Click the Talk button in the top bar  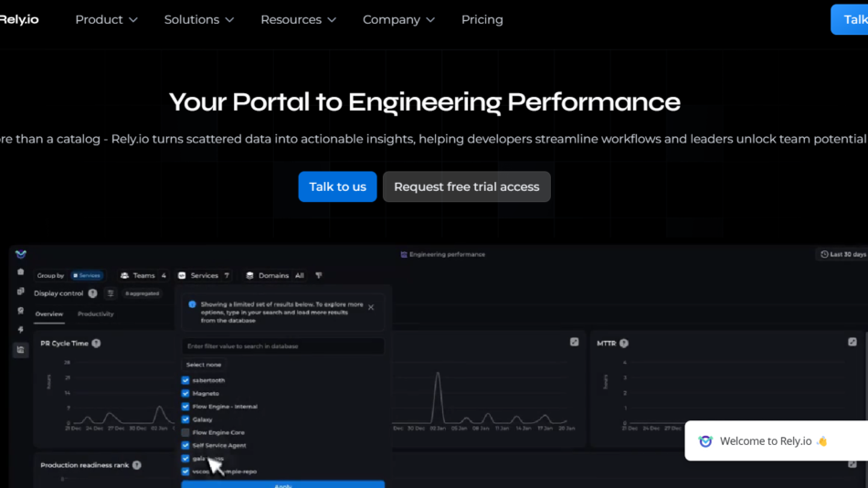pyautogui.click(x=850, y=20)
